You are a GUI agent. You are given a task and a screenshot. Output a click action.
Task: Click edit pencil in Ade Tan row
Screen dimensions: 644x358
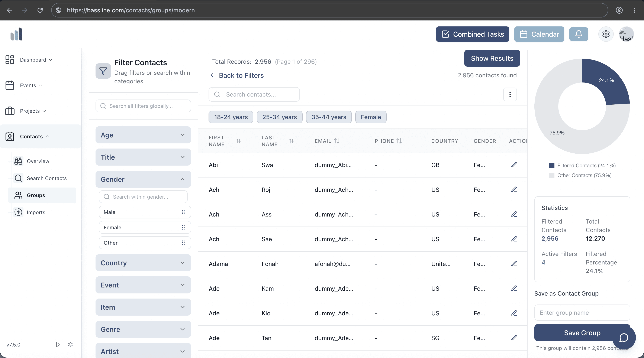click(514, 338)
